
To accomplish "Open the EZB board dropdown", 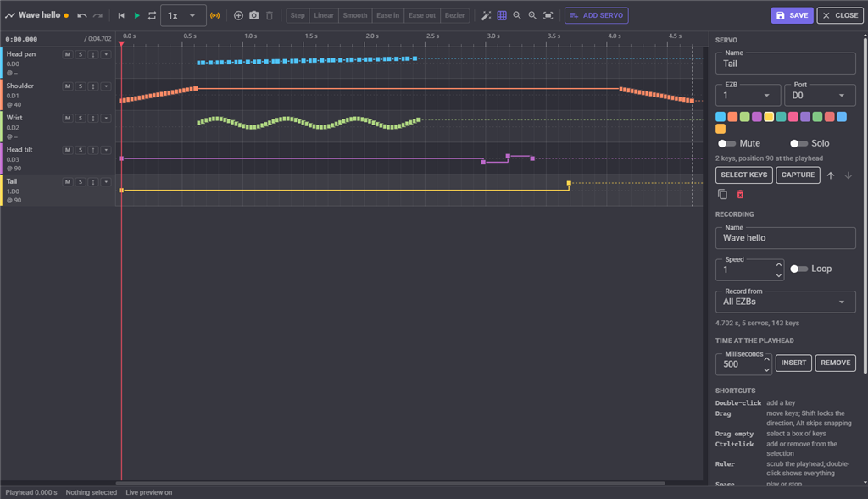I will tap(748, 95).
